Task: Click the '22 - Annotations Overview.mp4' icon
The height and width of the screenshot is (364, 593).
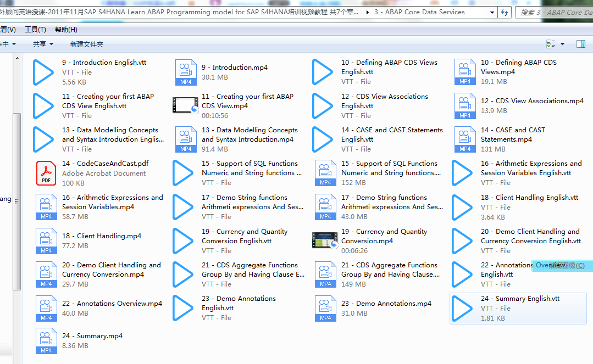Action: [x=46, y=309]
